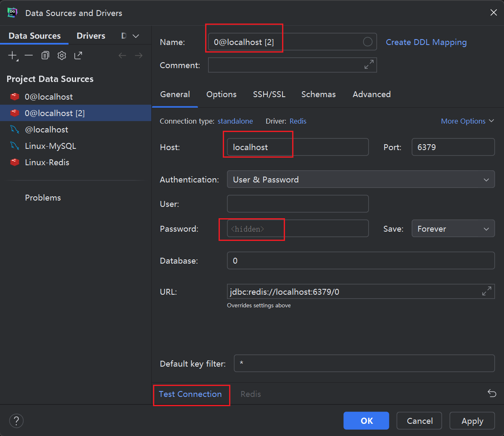
Task: Switch to the Drivers tab
Action: click(x=91, y=36)
